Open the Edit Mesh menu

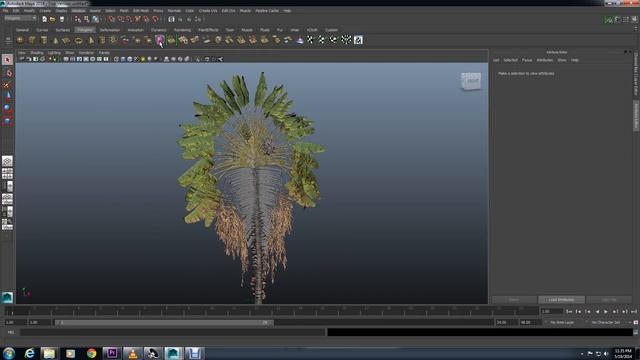(x=141, y=11)
